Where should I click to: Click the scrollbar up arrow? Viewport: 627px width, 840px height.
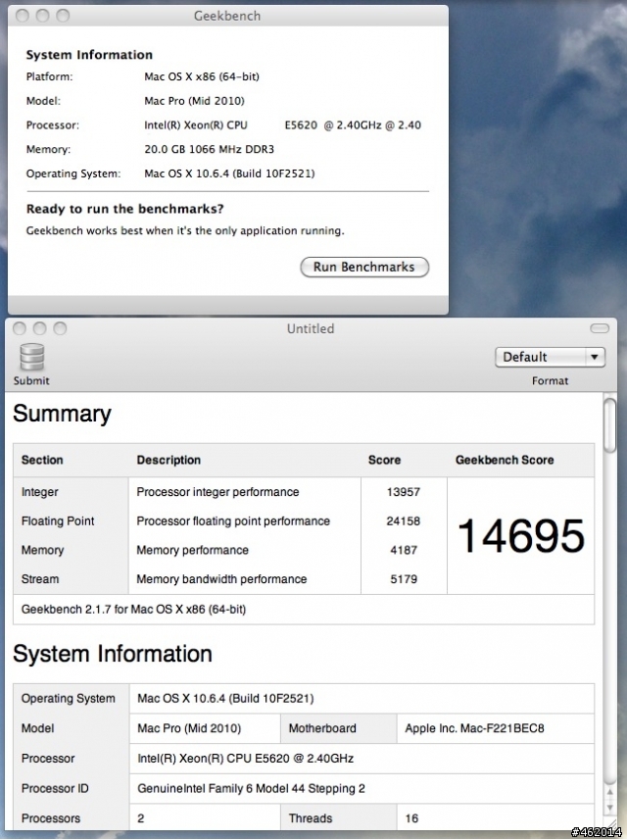pos(609,792)
